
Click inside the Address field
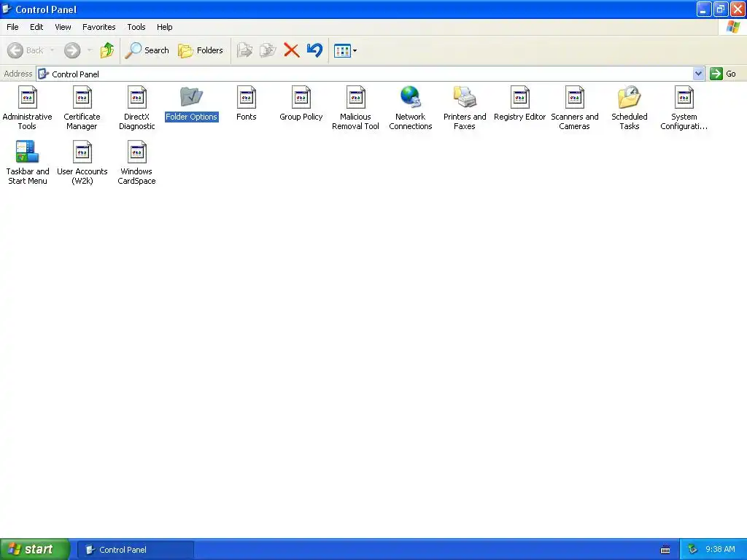(365, 74)
